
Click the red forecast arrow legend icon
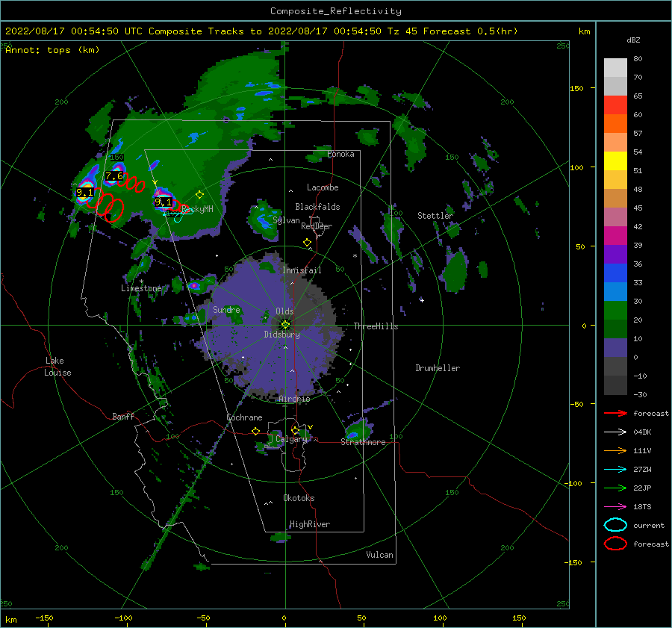coord(615,413)
